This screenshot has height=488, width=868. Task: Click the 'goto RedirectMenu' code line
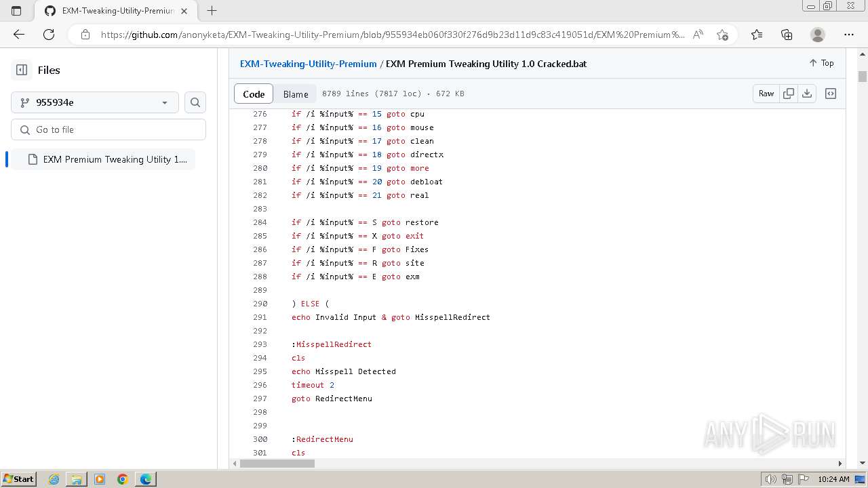coord(332,399)
